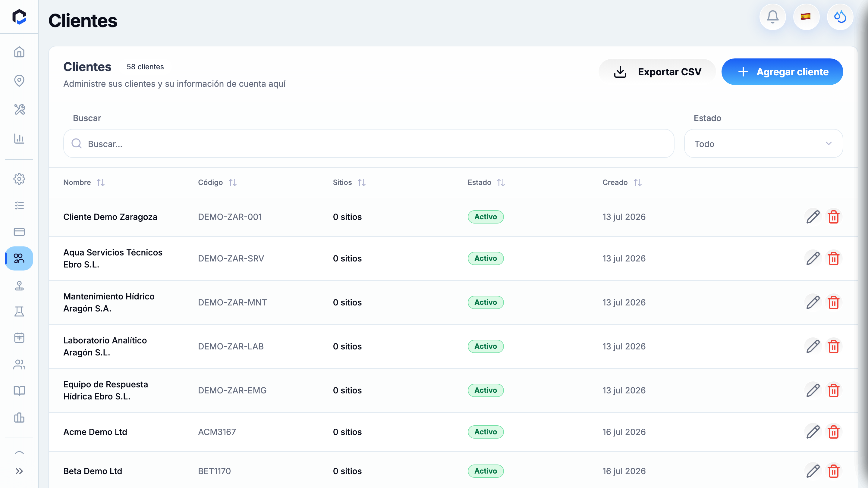Delete Equipo de Respuesta Hídrica client
868x488 pixels.
(x=834, y=390)
